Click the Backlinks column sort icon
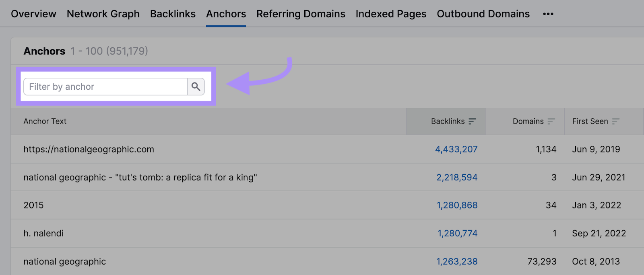 tap(473, 121)
